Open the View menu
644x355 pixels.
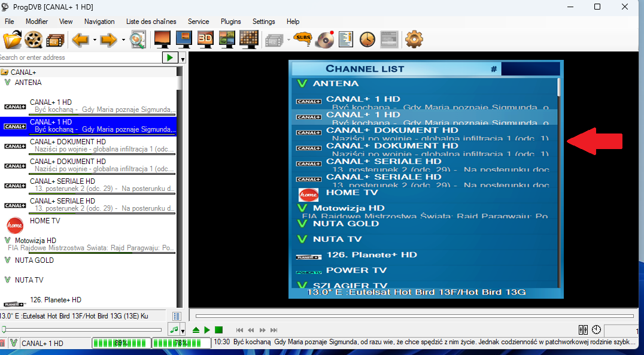(66, 22)
